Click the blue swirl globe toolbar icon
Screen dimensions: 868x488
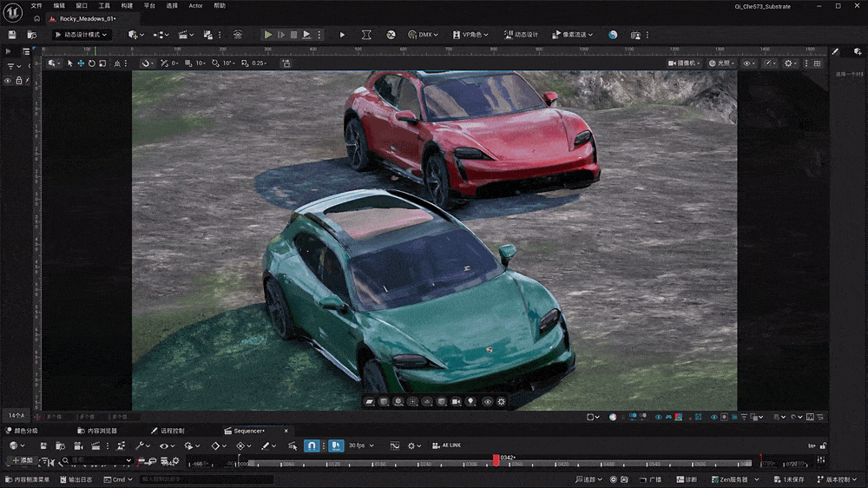pyautogui.click(x=613, y=35)
